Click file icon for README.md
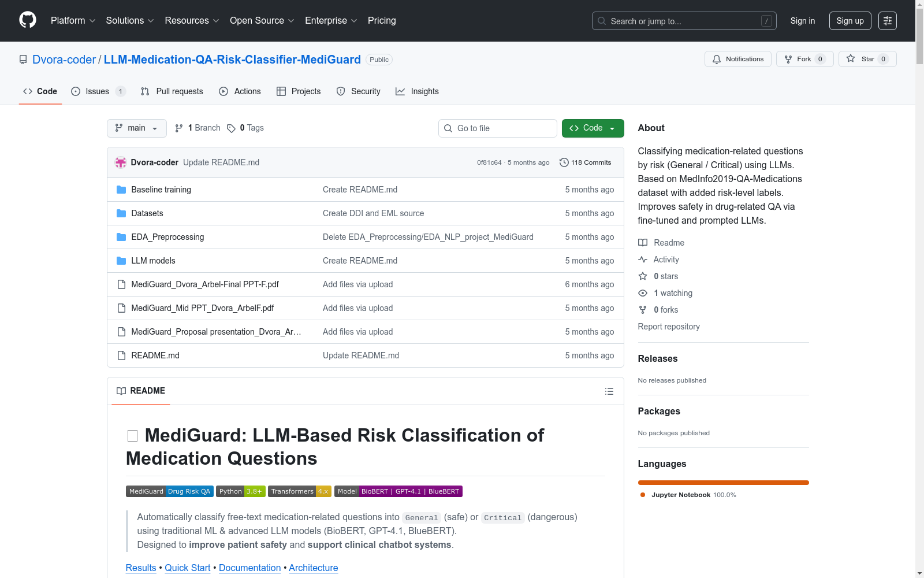Viewport: 924px width, 578px height. pyautogui.click(x=121, y=355)
